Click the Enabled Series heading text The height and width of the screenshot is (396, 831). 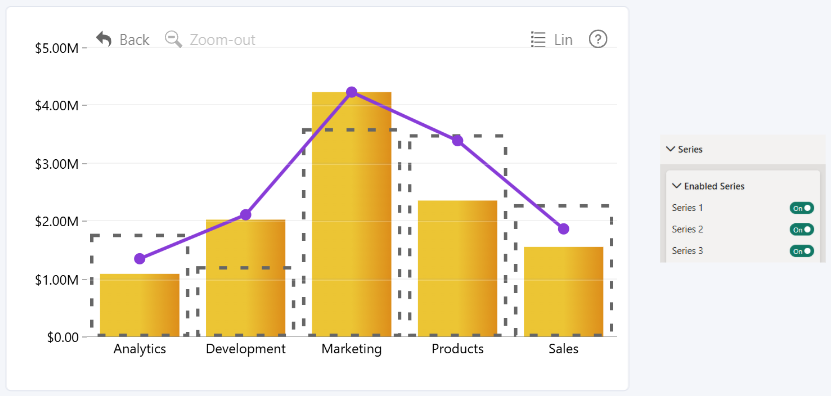(x=714, y=186)
